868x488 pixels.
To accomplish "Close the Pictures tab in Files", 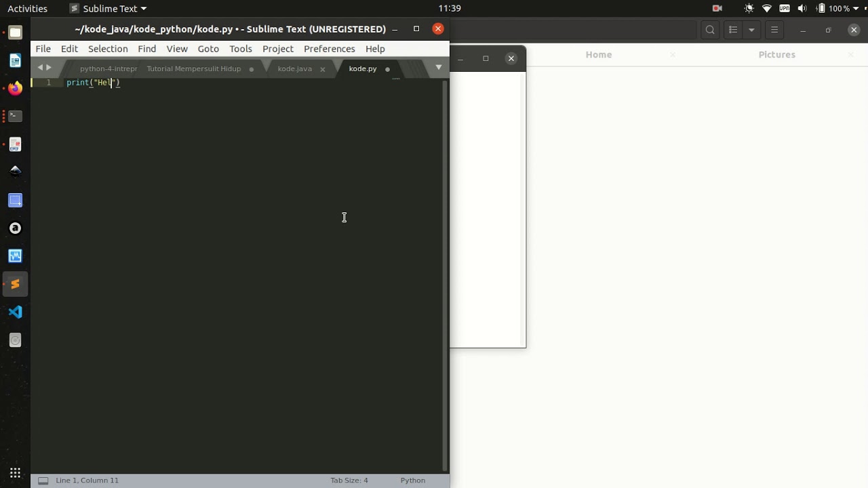I will point(852,54).
